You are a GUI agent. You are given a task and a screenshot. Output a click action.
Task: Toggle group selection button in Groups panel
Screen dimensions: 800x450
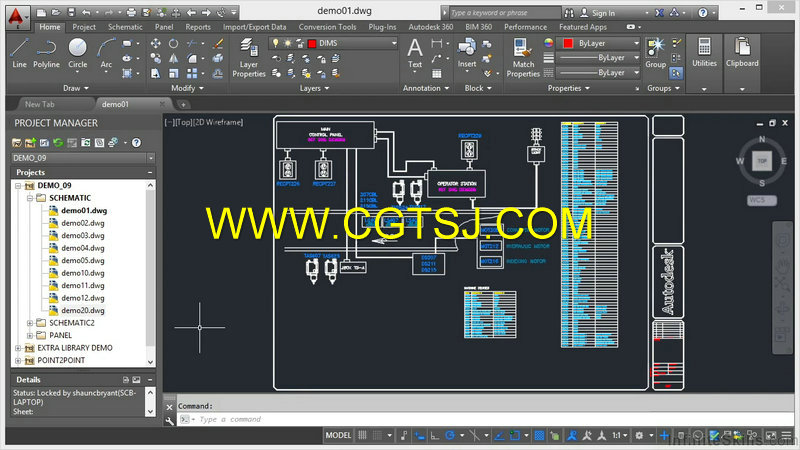point(676,73)
